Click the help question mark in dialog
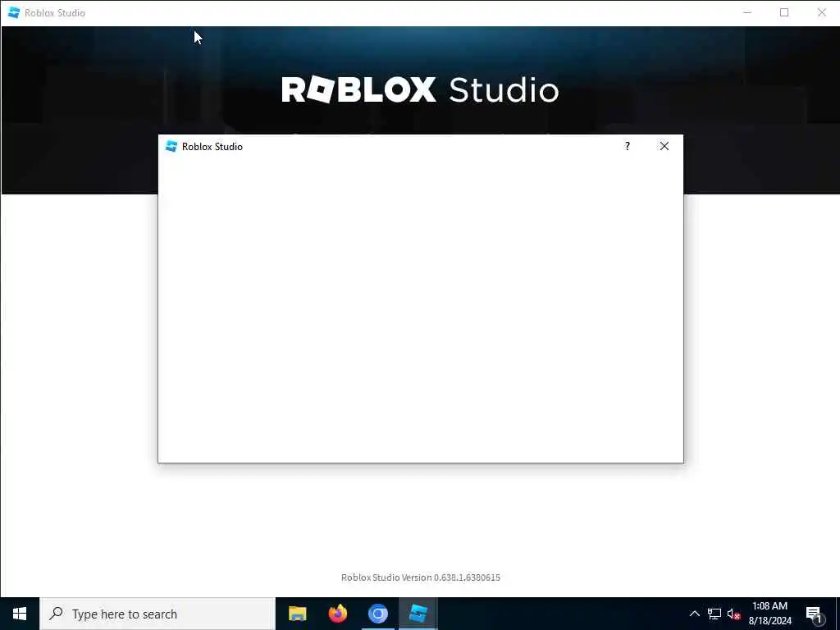 pyautogui.click(x=628, y=146)
